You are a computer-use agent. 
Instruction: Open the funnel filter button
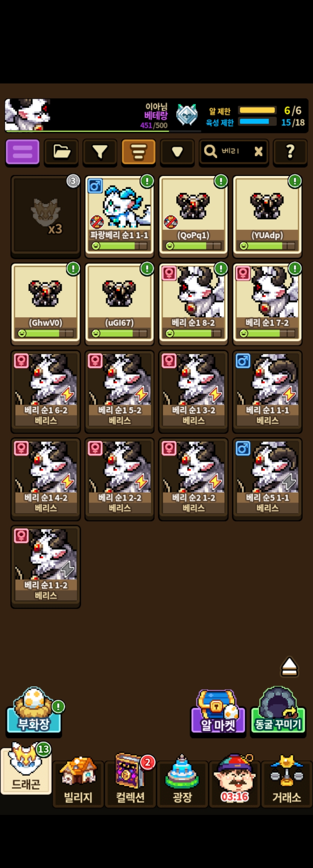coord(100,152)
